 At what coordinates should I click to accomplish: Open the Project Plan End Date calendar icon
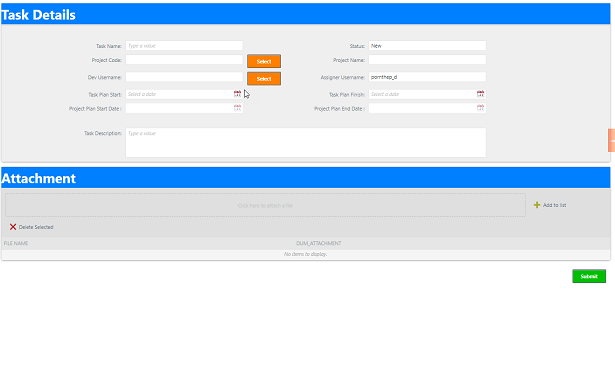480,108
